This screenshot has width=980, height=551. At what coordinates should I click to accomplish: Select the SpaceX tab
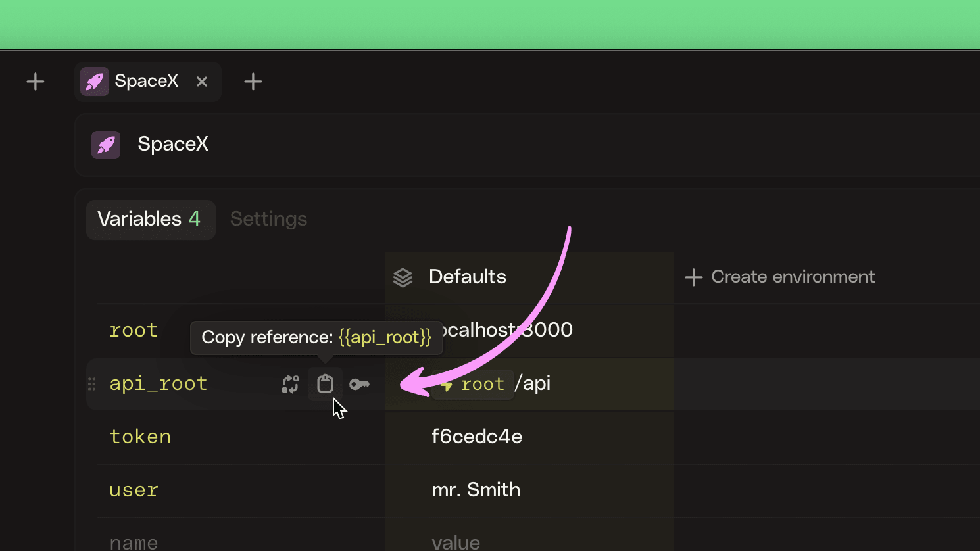(147, 82)
